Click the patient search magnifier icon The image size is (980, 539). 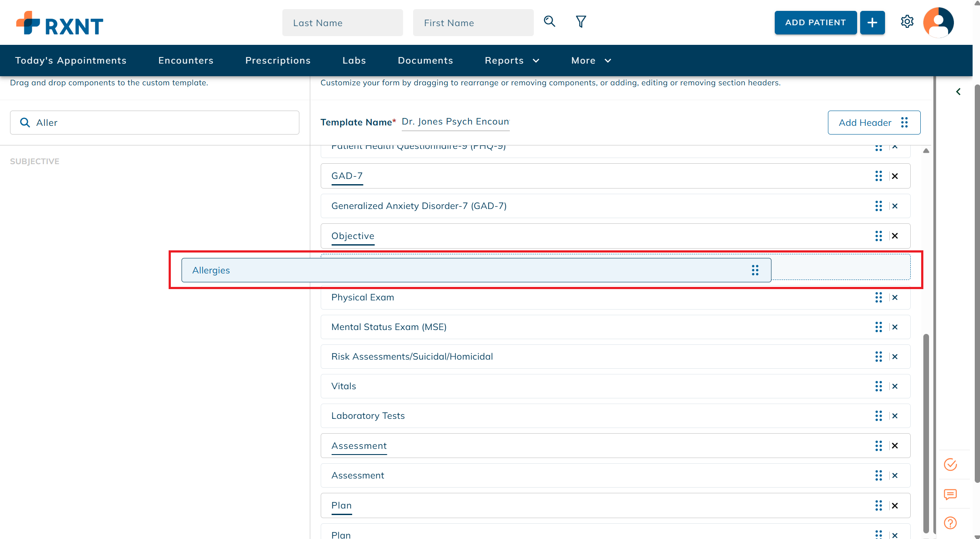coord(549,21)
